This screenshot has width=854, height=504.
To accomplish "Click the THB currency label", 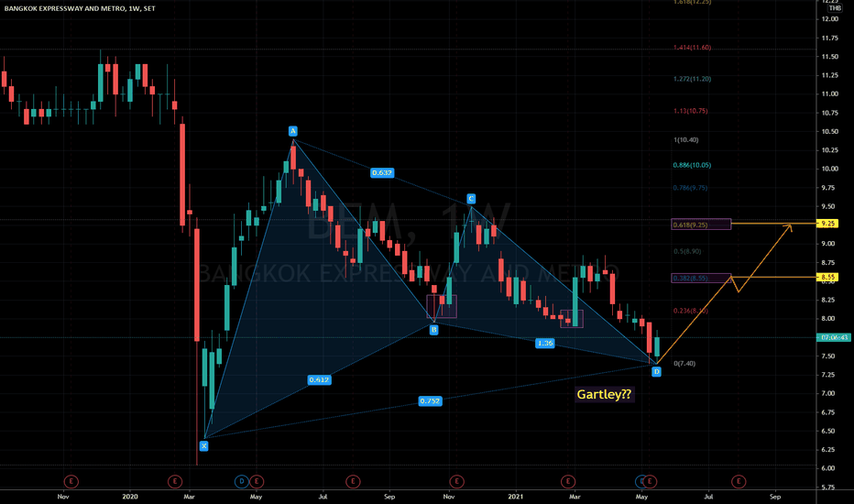I will (835, 8).
